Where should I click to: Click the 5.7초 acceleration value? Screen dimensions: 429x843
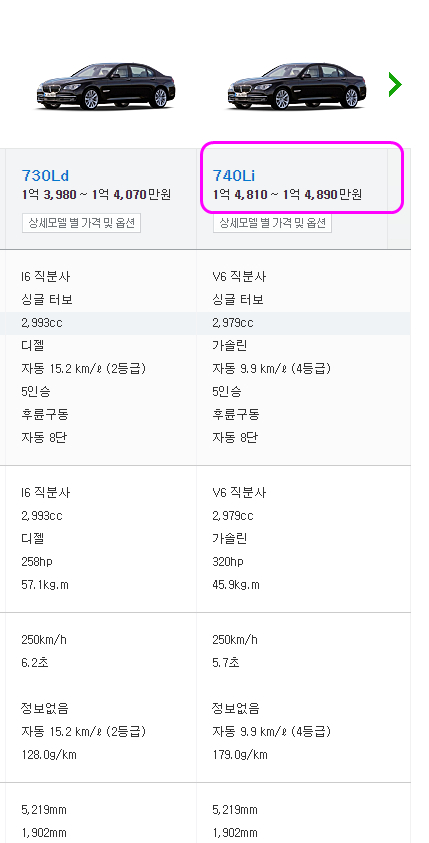(x=226, y=662)
